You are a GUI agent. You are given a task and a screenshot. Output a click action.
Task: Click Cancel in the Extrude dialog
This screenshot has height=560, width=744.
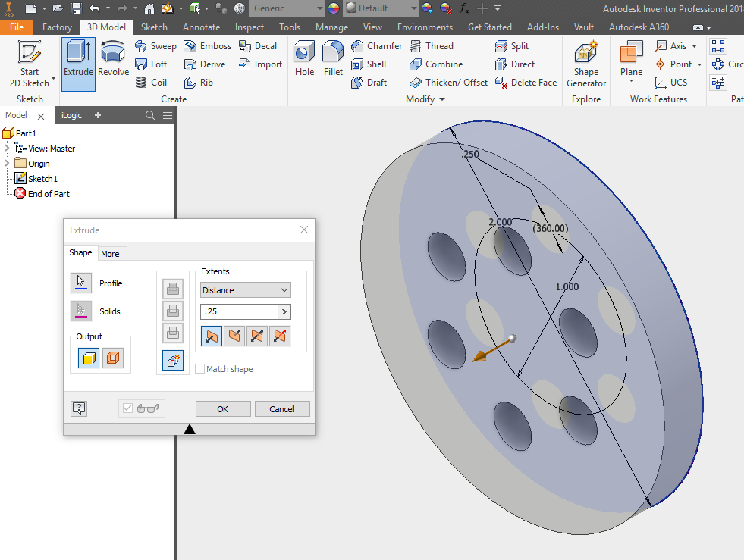coord(281,409)
